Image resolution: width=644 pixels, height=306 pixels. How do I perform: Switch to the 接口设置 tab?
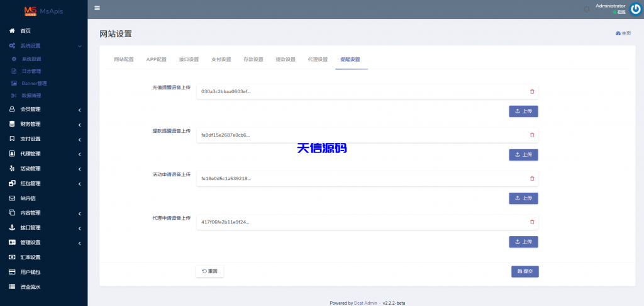189,60
